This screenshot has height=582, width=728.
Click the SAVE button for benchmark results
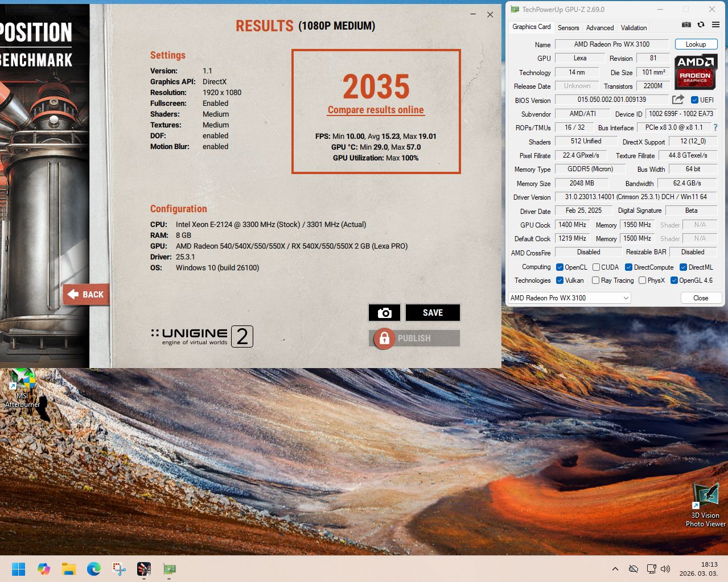click(433, 312)
